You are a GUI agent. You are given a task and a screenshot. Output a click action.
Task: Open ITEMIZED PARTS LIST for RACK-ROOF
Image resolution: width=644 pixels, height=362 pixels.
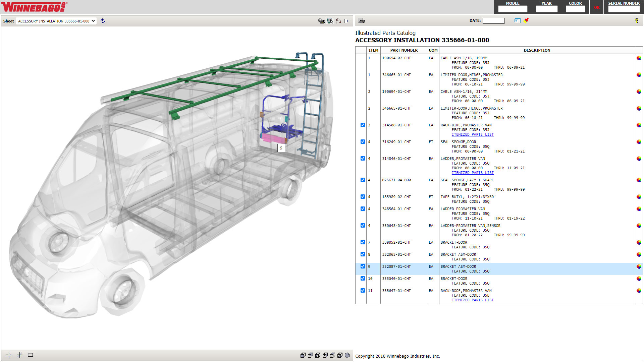(x=473, y=300)
